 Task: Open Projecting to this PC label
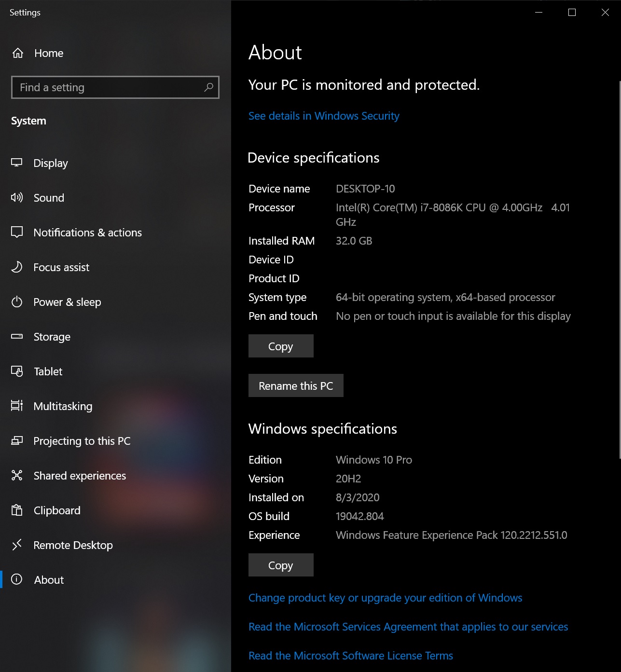(x=82, y=441)
